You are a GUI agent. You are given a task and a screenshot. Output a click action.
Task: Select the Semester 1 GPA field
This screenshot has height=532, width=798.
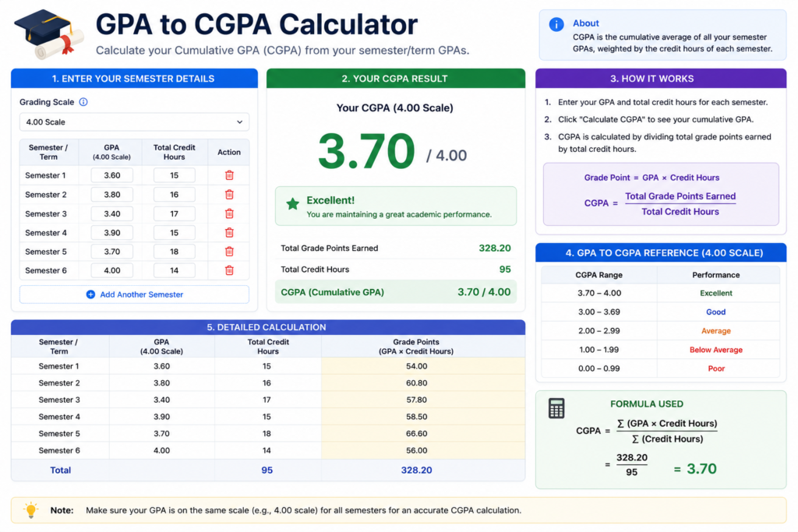click(112, 175)
